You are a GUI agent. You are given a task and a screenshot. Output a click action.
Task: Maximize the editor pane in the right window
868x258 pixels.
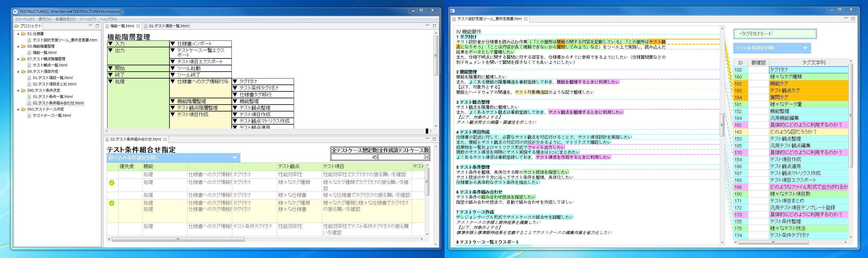[x=853, y=19]
